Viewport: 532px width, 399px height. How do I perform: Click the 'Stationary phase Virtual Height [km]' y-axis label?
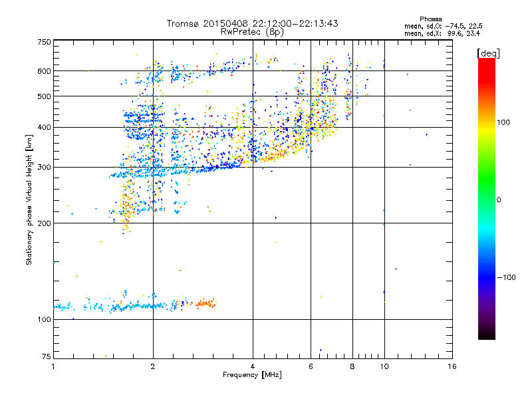pos(29,199)
